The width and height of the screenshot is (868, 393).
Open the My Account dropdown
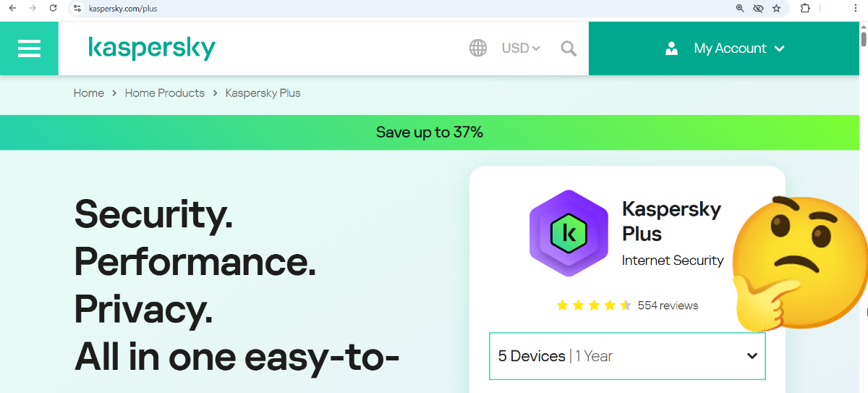(x=724, y=48)
